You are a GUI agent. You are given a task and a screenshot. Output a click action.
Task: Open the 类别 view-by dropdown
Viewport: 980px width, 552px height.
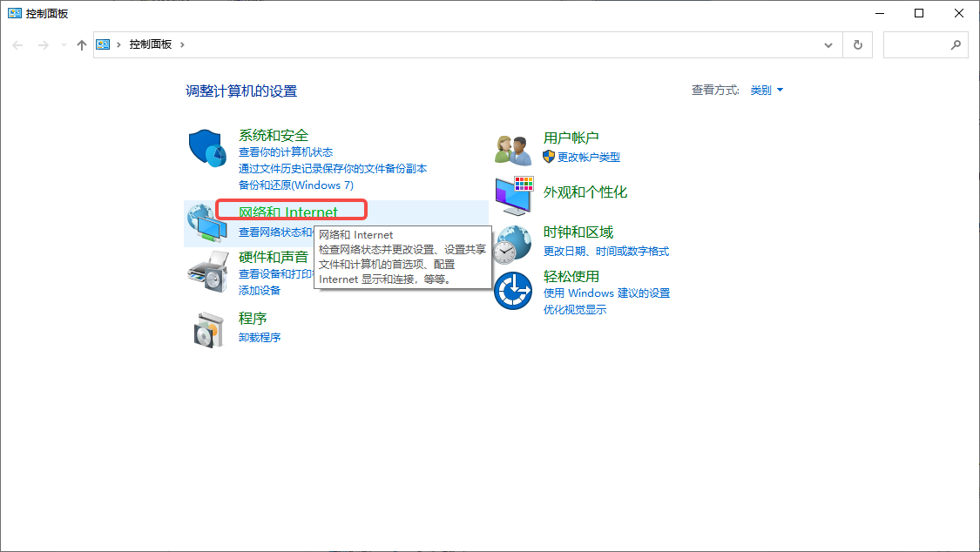tap(767, 90)
